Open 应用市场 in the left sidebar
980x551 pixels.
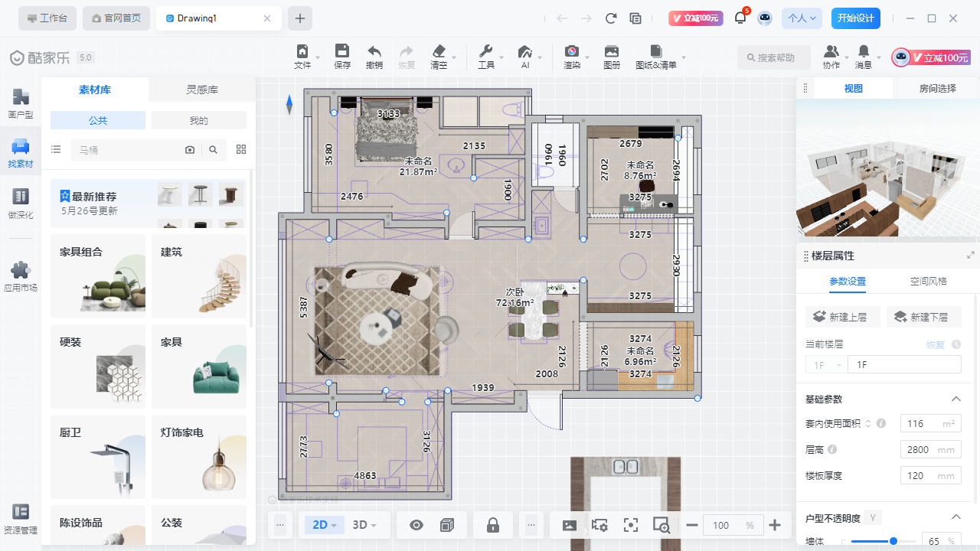pyautogui.click(x=21, y=277)
